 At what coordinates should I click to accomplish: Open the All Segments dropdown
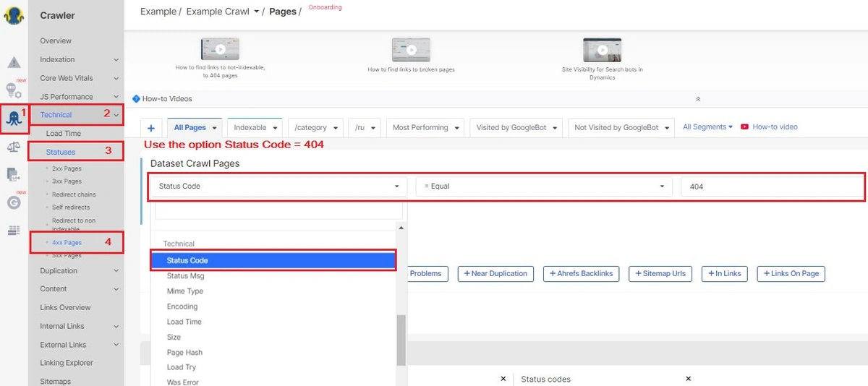point(708,127)
